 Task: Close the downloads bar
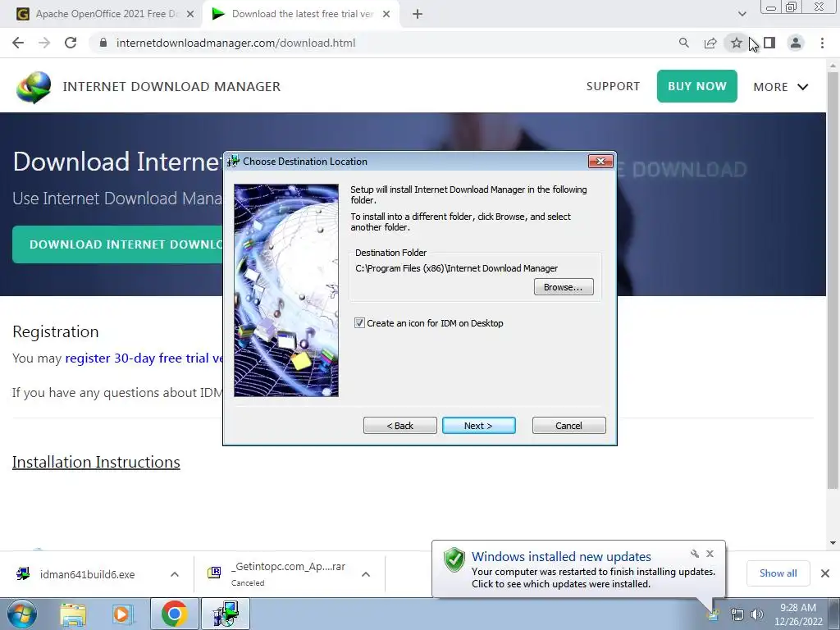pyautogui.click(x=825, y=573)
